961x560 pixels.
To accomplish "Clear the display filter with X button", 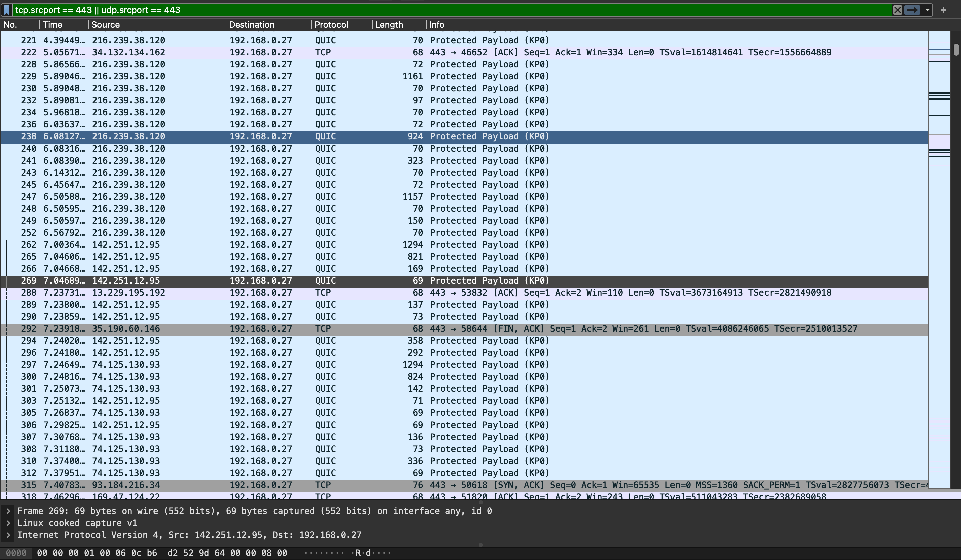I will point(897,10).
